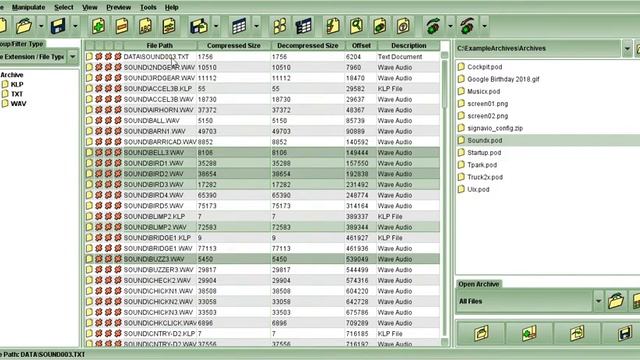The image size is (640, 360).
Task: Click the file icon beside Soundx.pod
Action: pyautogui.click(x=461, y=140)
